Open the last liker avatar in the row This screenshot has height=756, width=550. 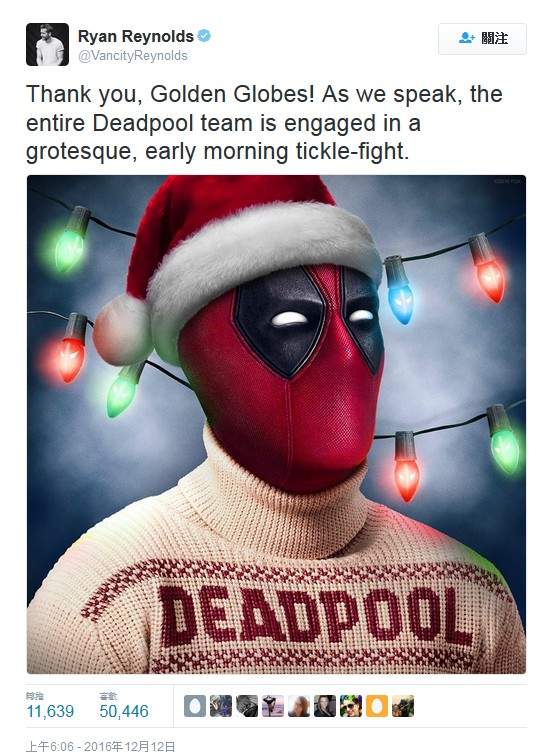click(403, 706)
